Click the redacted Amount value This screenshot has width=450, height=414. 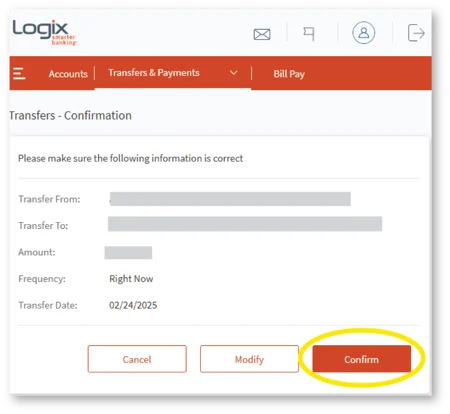(x=128, y=252)
